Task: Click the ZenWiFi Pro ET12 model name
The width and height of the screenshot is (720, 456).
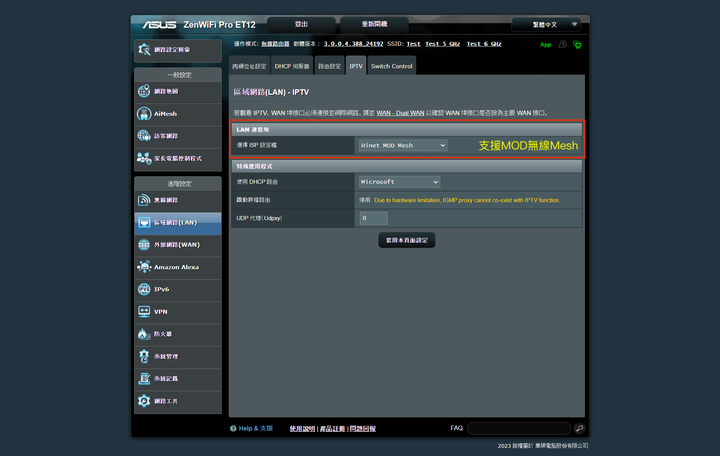Action: point(219,25)
